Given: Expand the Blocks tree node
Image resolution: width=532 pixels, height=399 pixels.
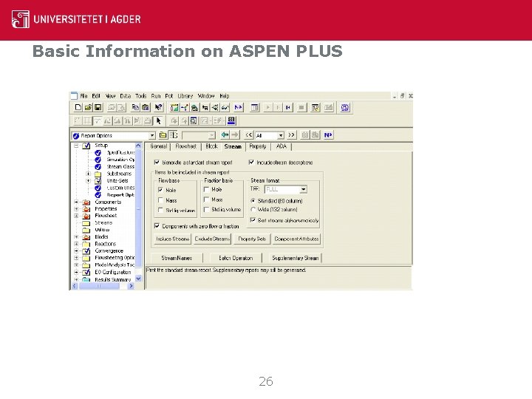Looking at the screenshot, I should pyautogui.click(x=76, y=237).
